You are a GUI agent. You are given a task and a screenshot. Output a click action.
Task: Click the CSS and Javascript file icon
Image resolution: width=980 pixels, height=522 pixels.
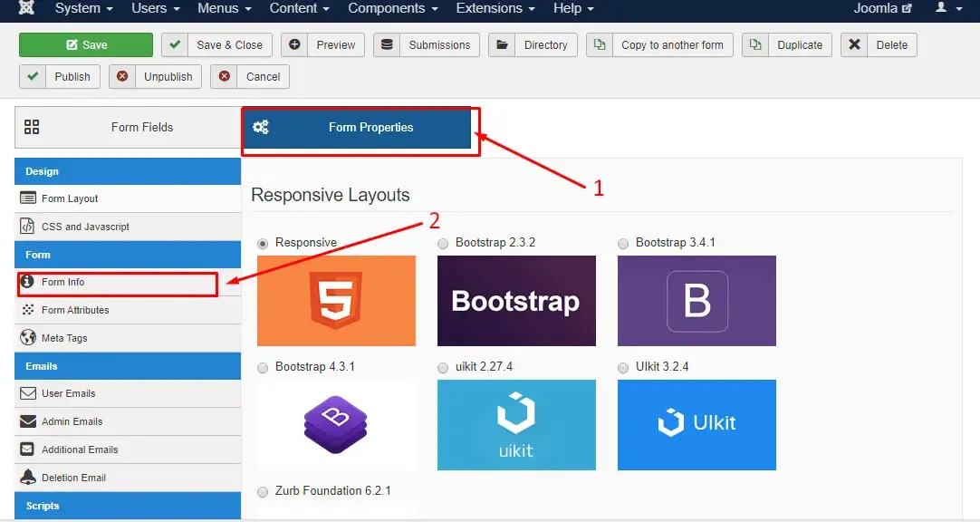[27, 226]
